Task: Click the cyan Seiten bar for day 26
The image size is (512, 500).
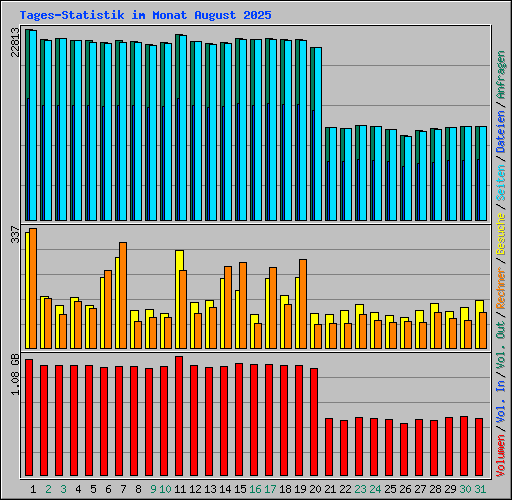Action: coord(408,178)
